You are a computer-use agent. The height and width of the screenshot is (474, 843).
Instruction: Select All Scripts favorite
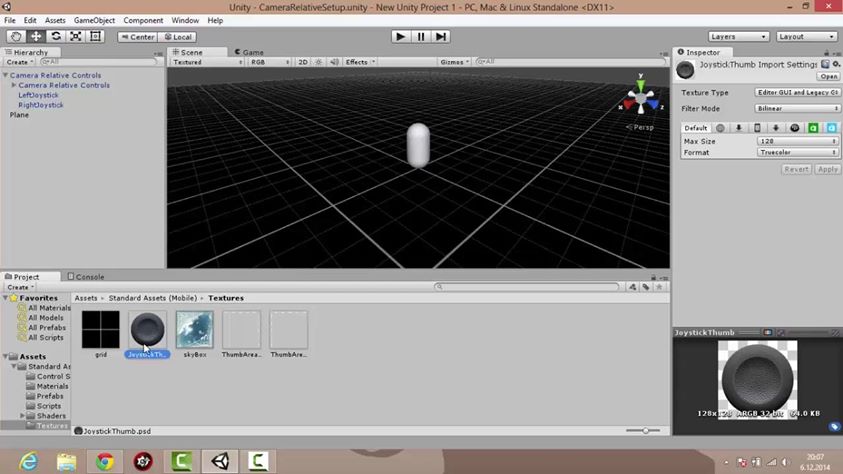[41, 337]
